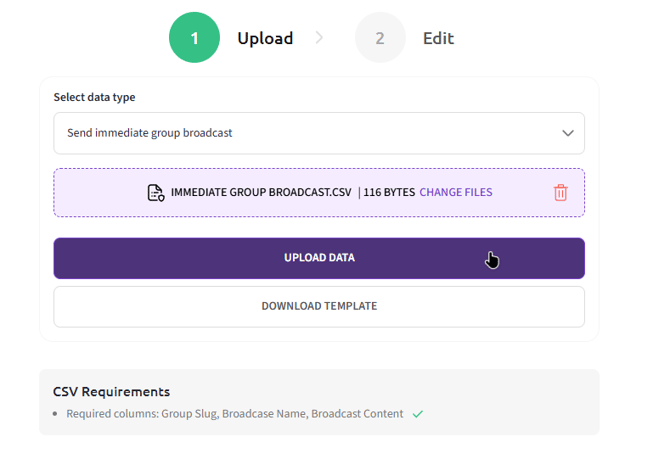Viewport: 670px width, 476px height.
Task: Click the green step 1 circle
Action: (194, 38)
